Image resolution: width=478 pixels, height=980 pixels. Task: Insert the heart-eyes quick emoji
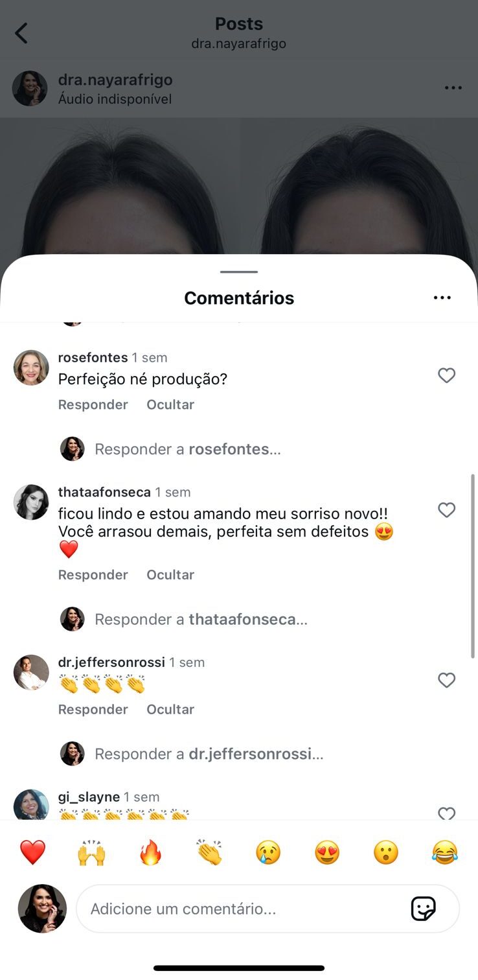point(327,852)
